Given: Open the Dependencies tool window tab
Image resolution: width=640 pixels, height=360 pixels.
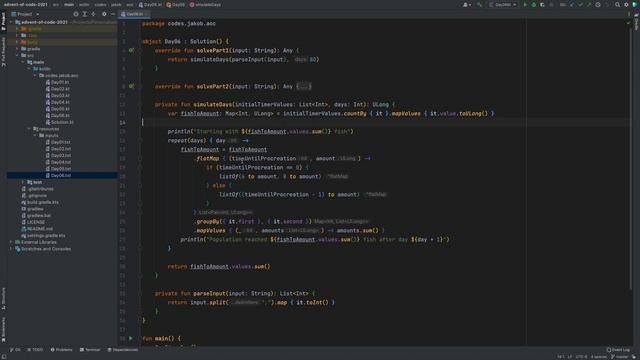Looking at the screenshot, I should (123, 350).
